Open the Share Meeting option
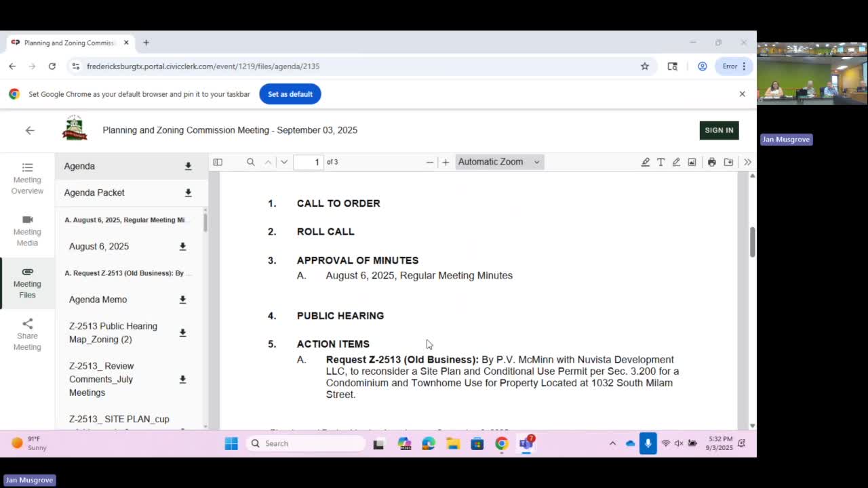The width and height of the screenshot is (868, 488). coord(27,335)
